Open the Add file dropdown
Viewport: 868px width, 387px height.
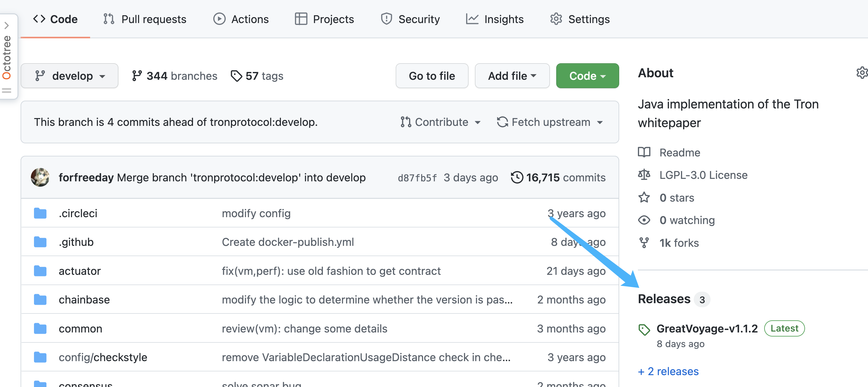pos(510,75)
